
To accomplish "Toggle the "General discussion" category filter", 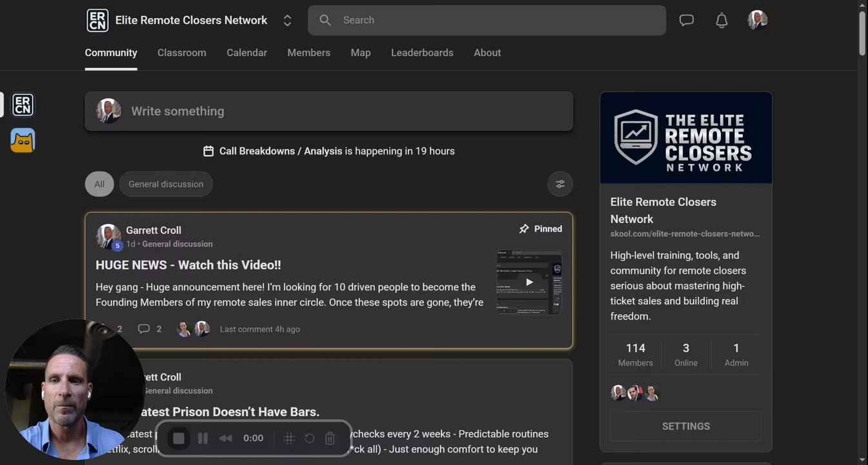I will pyautogui.click(x=166, y=184).
